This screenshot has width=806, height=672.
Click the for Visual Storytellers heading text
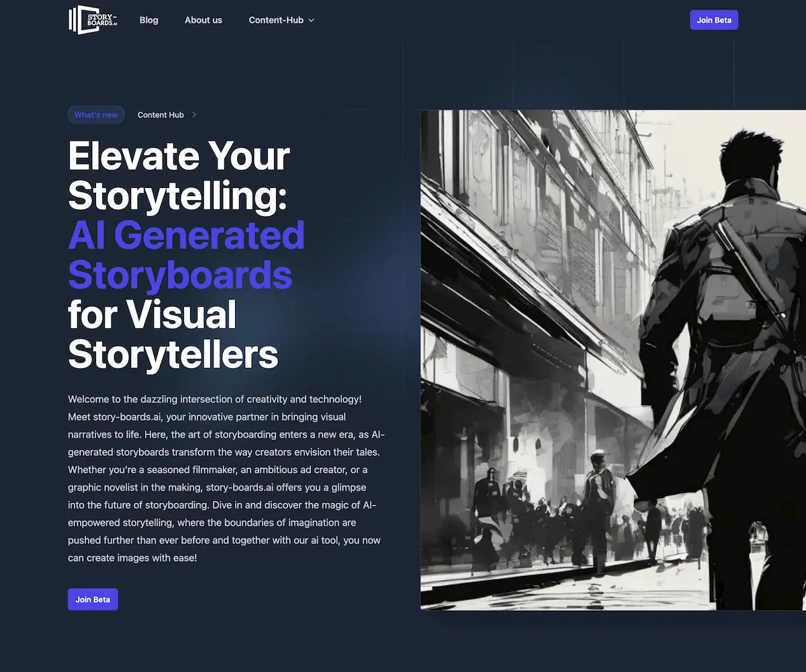(x=173, y=334)
